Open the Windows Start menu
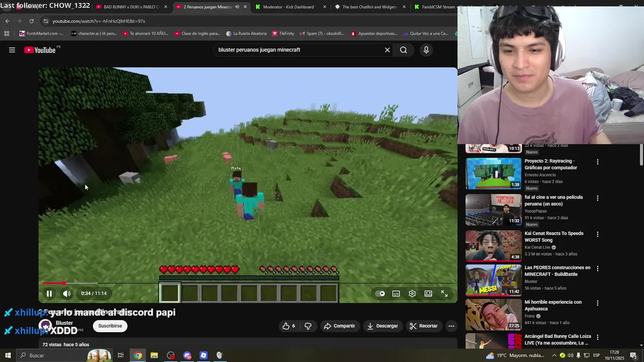The width and height of the screenshot is (644, 362). click(8, 355)
